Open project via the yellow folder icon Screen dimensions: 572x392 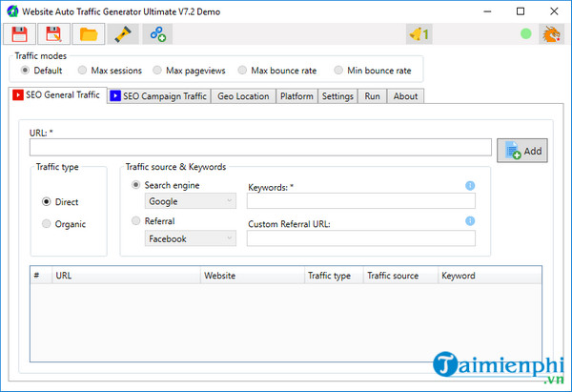point(88,35)
